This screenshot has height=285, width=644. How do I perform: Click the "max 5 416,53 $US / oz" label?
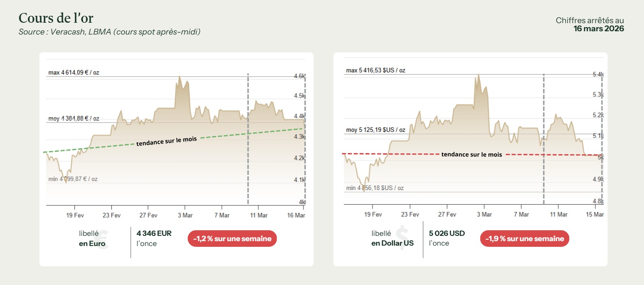pos(375,70)
